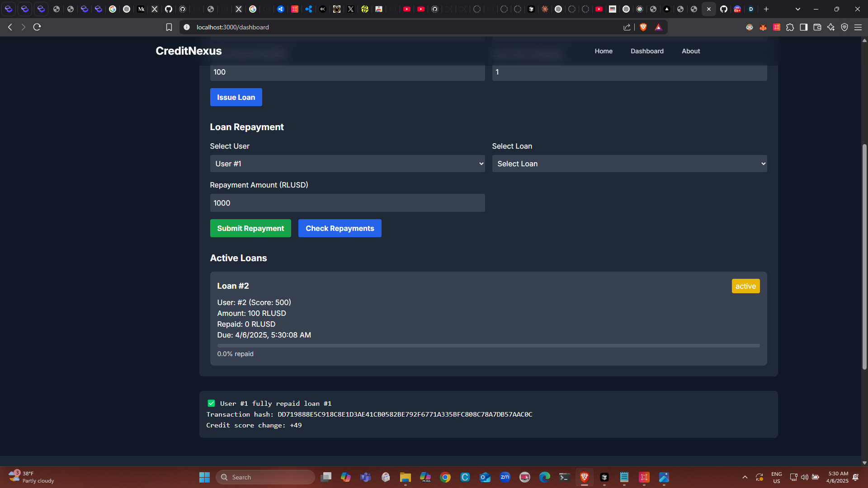
Task: Open the tab search chevron
Action: [797, 9]
